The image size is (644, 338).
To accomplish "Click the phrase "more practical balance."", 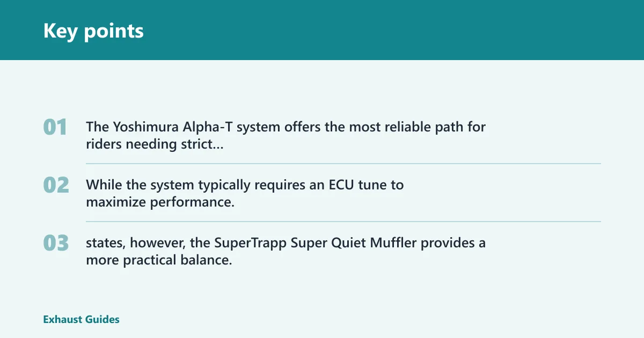I will [x=159, y=261].
